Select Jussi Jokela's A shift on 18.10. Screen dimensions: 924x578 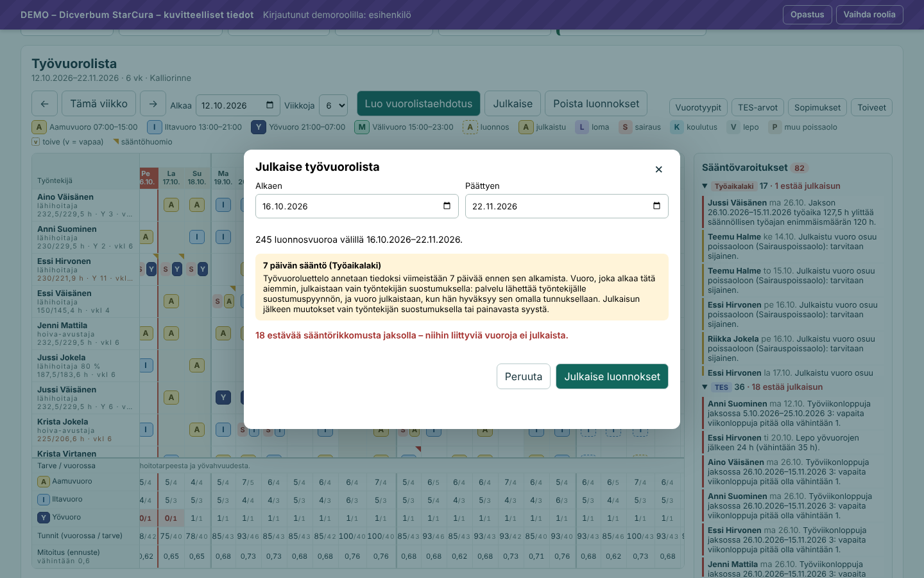coord(197,365)
